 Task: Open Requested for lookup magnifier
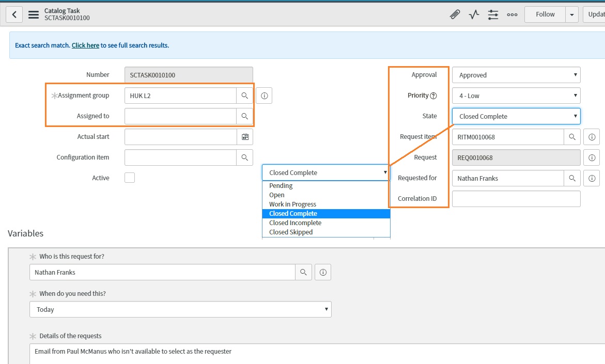point(572,178)
